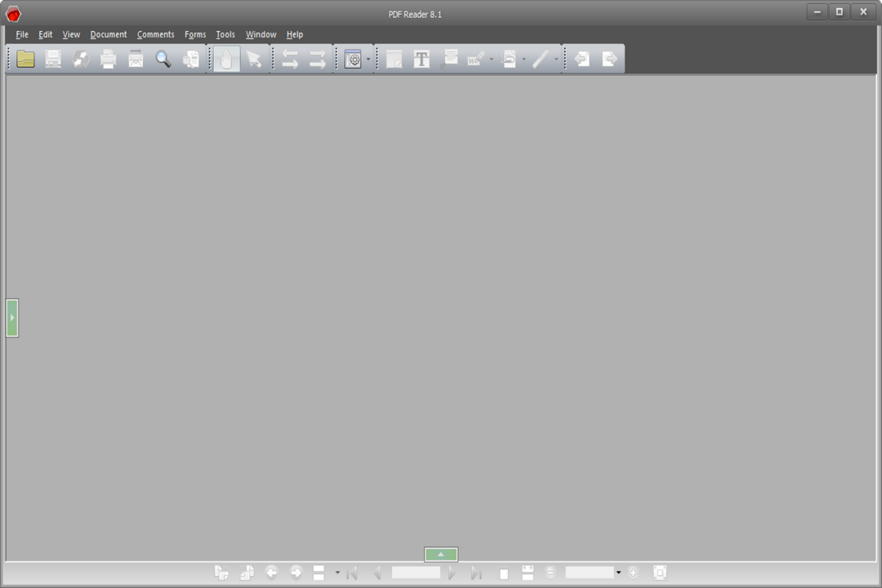This screenshot has width=882, height=588.
Task: Open the Comments menu
Action: click(x=155, y=34)
